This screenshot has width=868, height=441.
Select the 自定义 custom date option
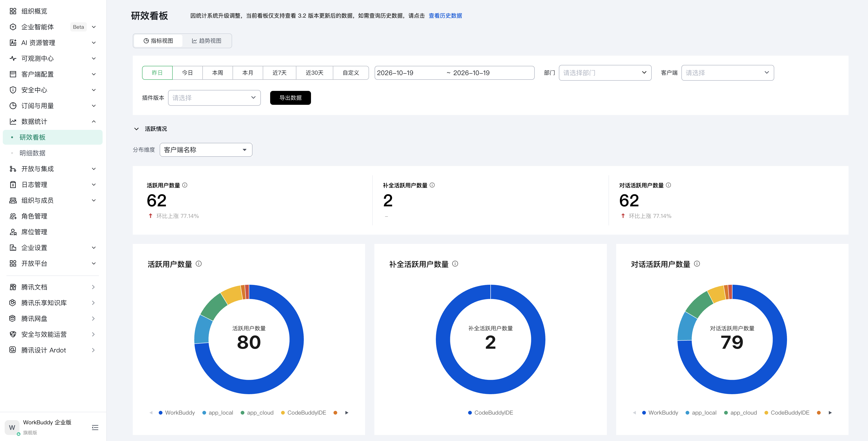point(351,73)
